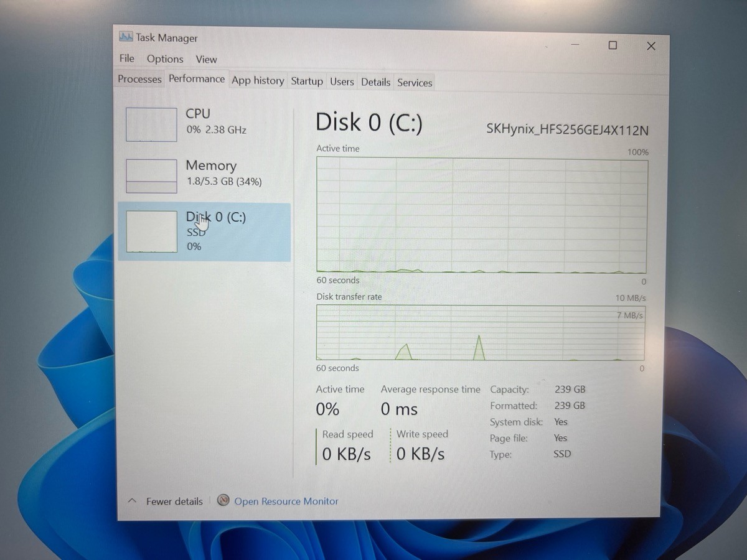Screen dimensions: 747x560
Task: Click the 10 MB/s scale label
Action: (631, 298)
